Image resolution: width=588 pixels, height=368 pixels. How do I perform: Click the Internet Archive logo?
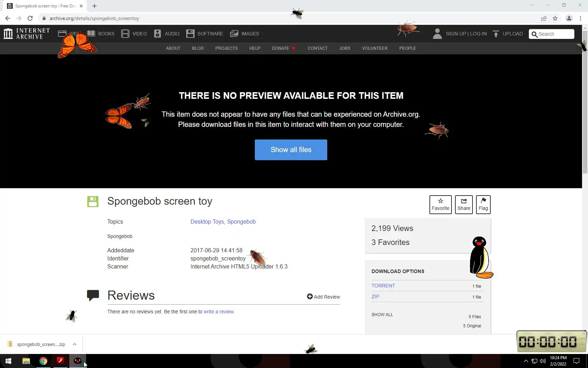[27, 34]
